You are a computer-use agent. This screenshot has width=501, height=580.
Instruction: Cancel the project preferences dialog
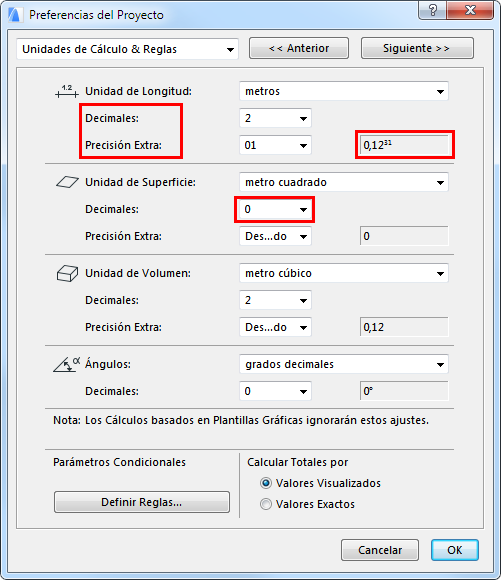point(380,550)
